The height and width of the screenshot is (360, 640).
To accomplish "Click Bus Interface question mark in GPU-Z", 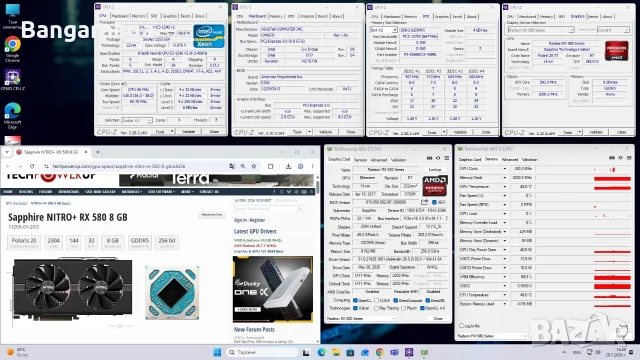I will [x=446, y=218].
